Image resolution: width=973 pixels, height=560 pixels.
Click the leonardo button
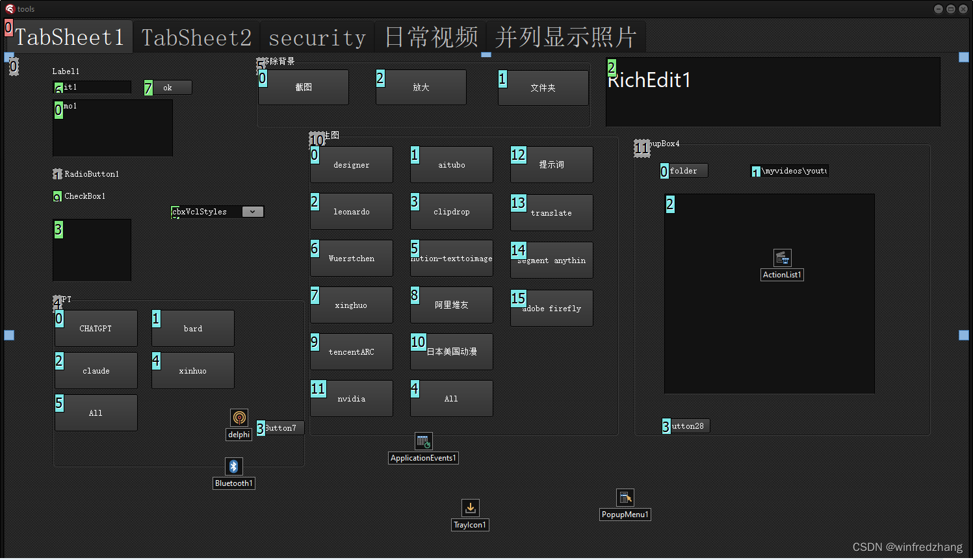[x=352, y=212]
